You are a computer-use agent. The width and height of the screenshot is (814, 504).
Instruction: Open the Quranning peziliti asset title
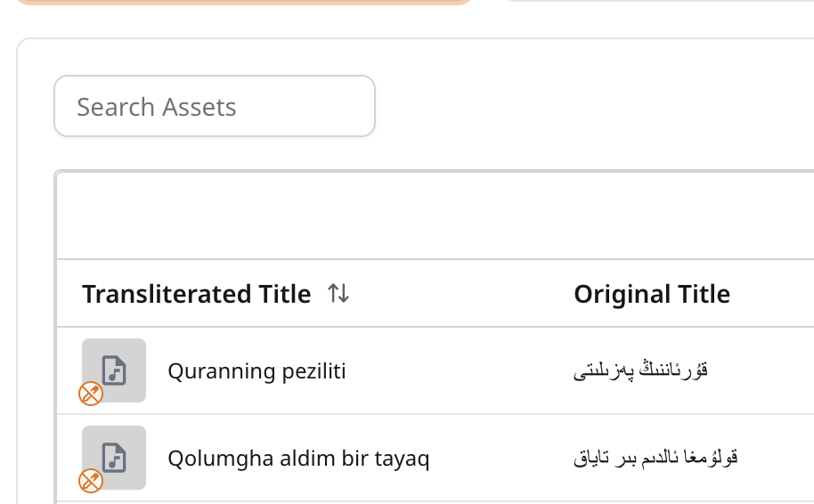(x=256, y=371)
